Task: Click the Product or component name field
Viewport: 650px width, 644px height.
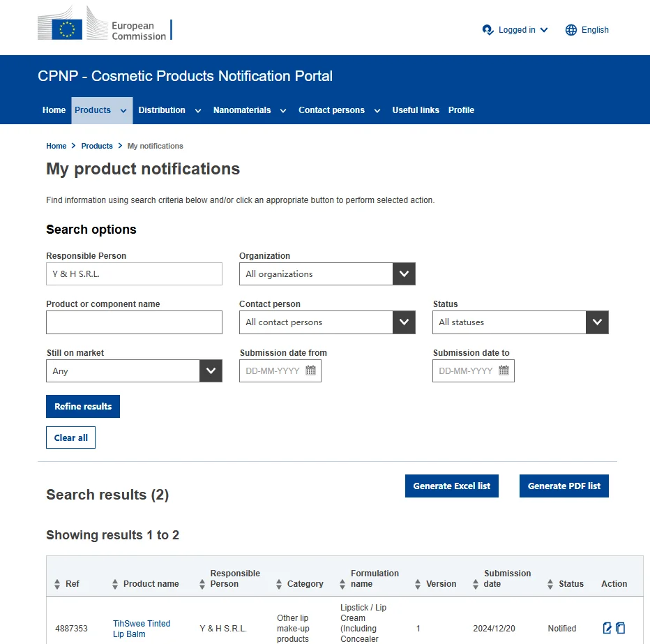Action: (x=134, y=322)
